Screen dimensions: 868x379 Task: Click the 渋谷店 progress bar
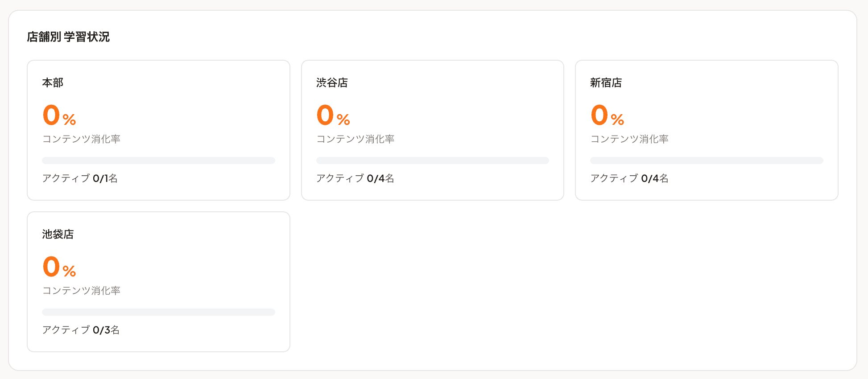(432, 160)
